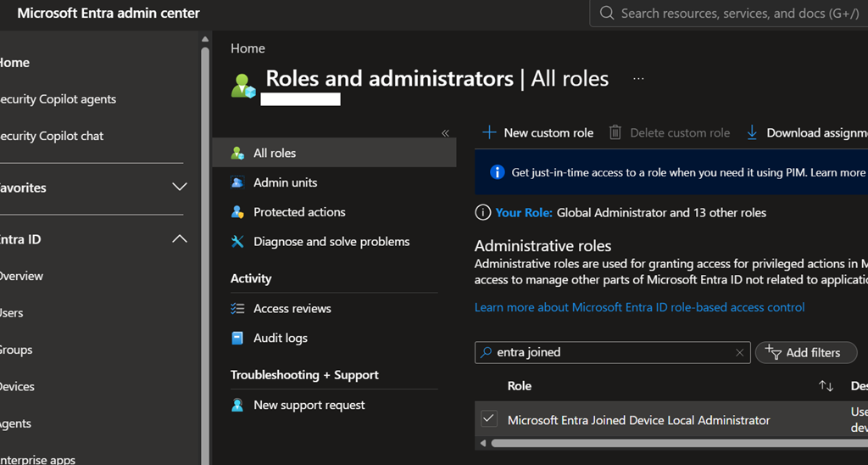Click New custom role button
This screenshot has width=868, height=465.
click(537, 133)
